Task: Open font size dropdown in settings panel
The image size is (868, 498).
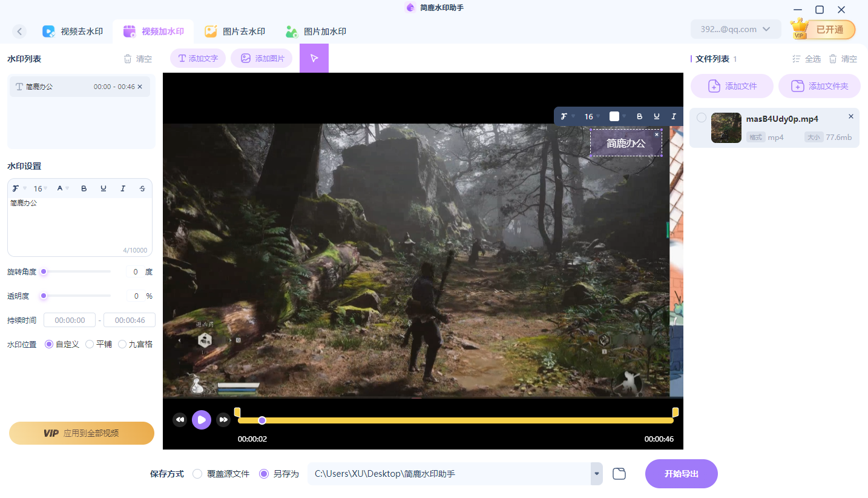Action: point(40,188)
